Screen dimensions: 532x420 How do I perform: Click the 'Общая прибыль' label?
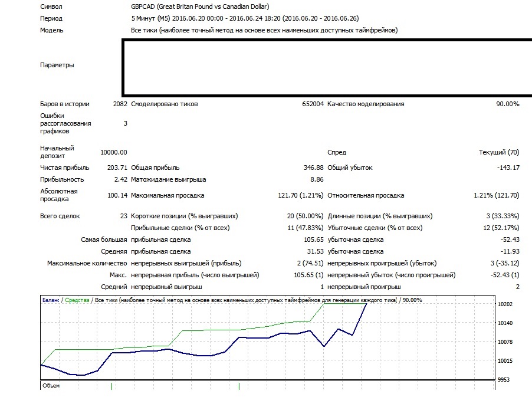(x=155, y=168)
